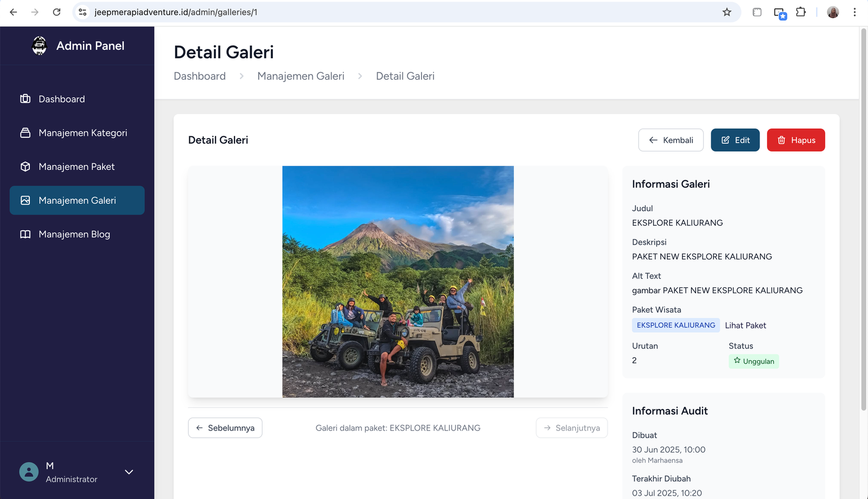Click the jeep gallery photo

(398, 282)
